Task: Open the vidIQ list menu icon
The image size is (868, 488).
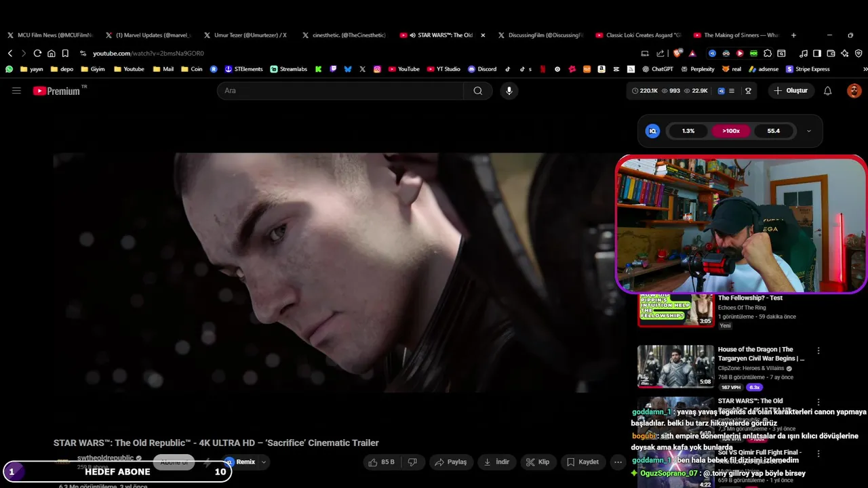Action: tap(731, 90)
